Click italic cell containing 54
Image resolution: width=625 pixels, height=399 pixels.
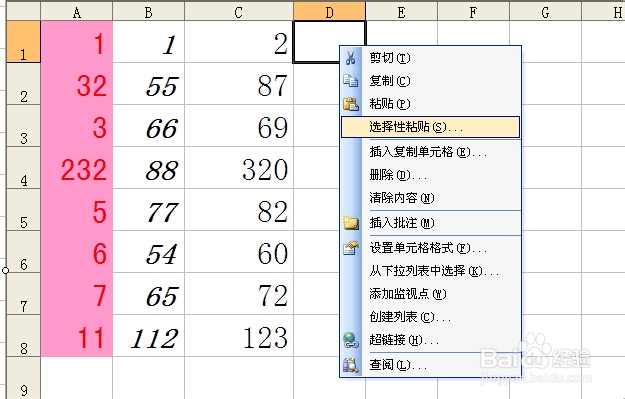(x=149, y=252)
